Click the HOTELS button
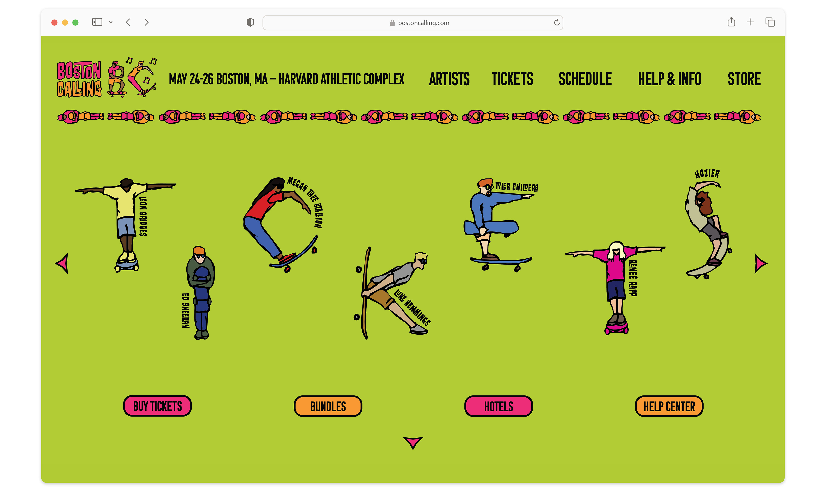 498,406
